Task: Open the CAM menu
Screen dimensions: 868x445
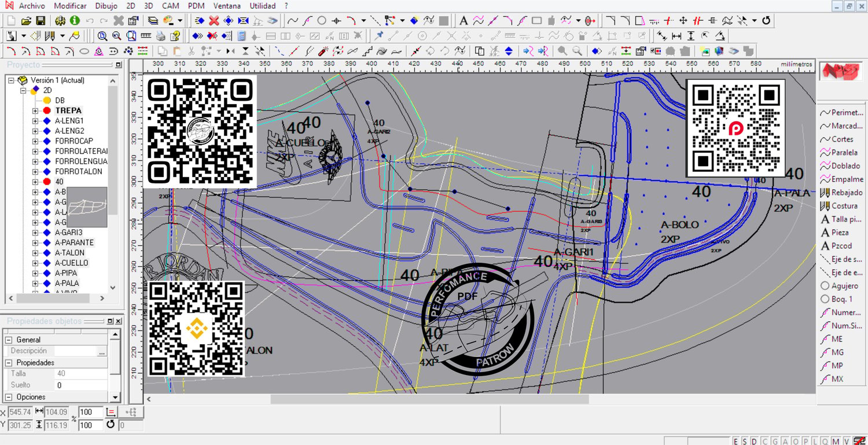Action: click(170, 6)
